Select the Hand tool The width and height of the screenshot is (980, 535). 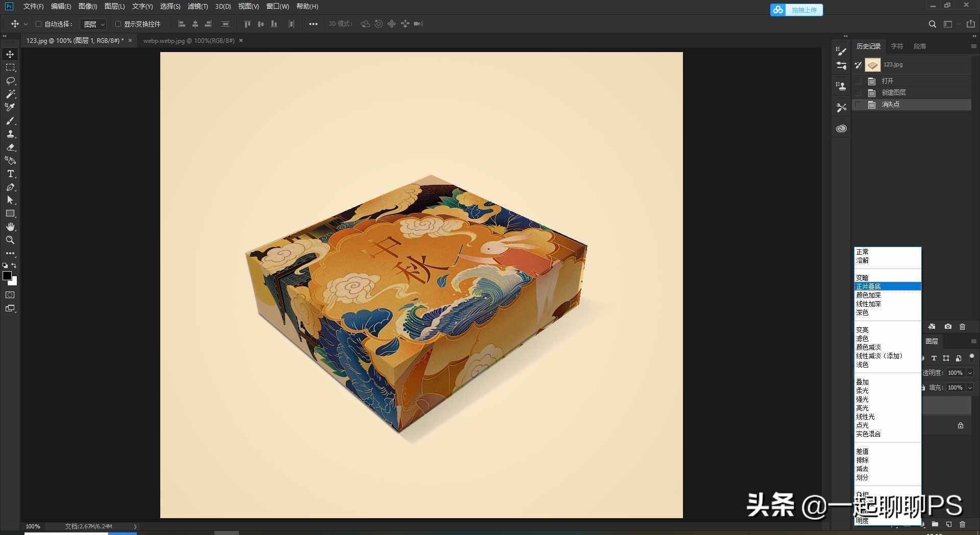[x=10, y=227]
